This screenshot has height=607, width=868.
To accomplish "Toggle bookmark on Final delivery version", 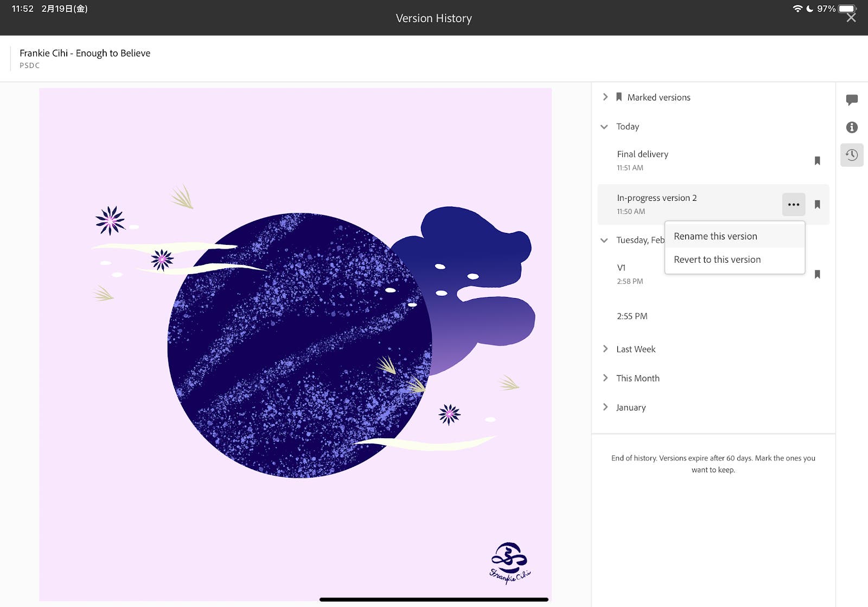I will point(817,161).
